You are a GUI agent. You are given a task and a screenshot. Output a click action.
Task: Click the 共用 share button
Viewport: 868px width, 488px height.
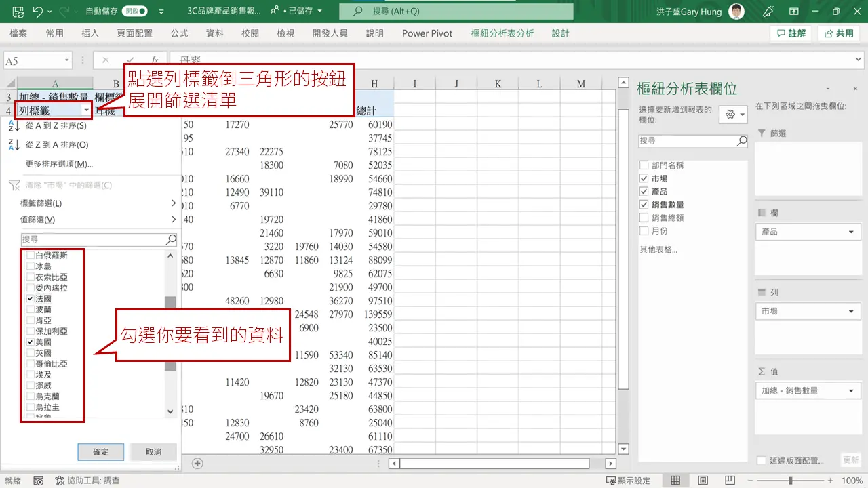click(839, 33)
